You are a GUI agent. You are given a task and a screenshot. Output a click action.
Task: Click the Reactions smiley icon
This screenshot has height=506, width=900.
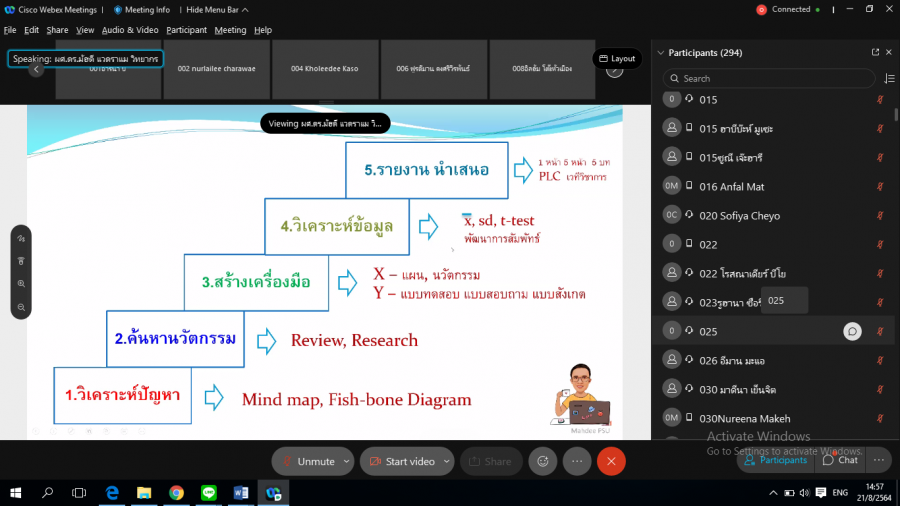click(x=543, y=461)
